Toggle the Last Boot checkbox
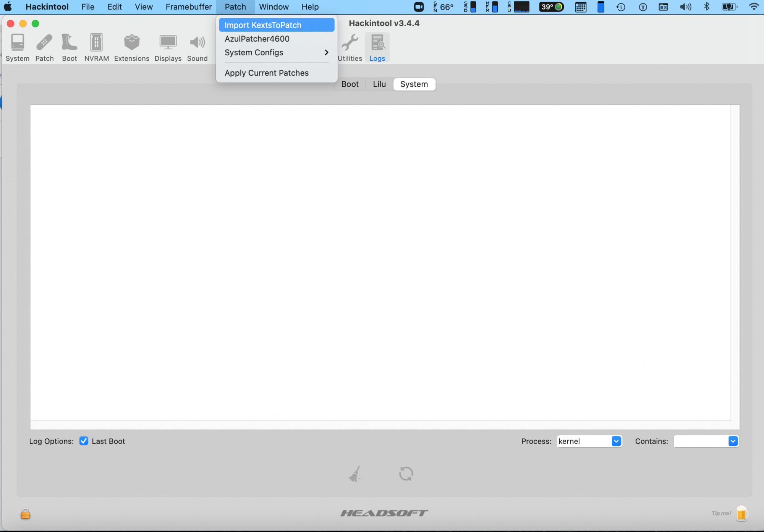The width and height of the screenshot is (764, 532). (84, 441)
